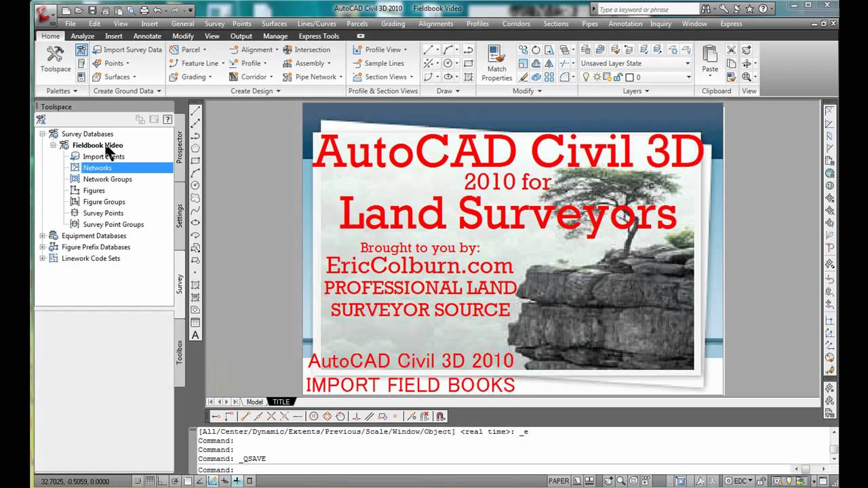Viewport: 868px width, 488px height.
Task: Toggle layer 0 lock icon
Action: point(618,77)
